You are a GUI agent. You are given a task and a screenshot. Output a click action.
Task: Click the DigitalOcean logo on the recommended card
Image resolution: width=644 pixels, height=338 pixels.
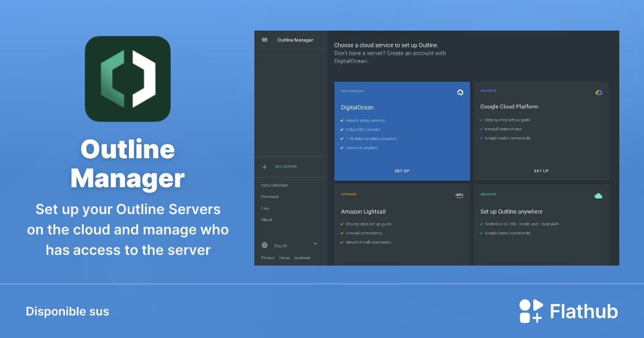click(x=460, y=92)
